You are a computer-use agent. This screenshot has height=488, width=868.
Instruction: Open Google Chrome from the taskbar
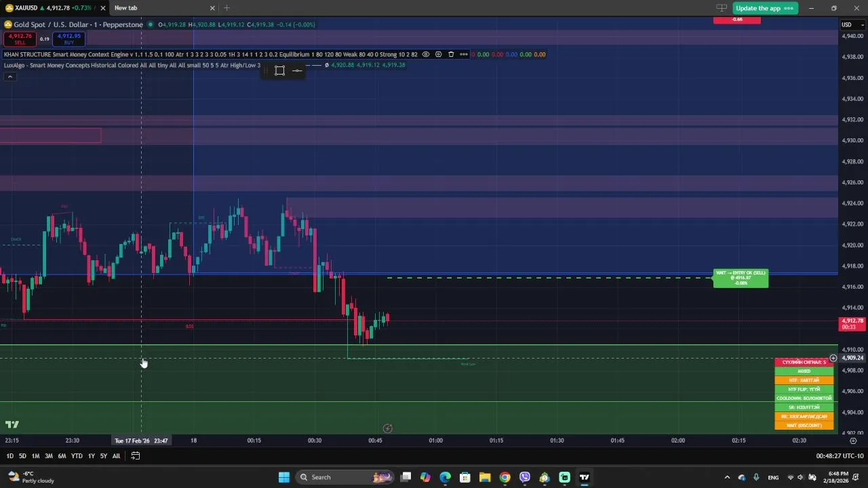coord(505,477)
